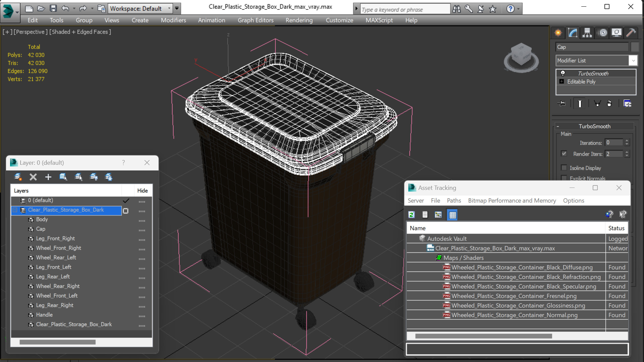The width and height of the screenshot is (644, 362).
Task: Click the Delete layer X icon
Action: coord(33,177)
